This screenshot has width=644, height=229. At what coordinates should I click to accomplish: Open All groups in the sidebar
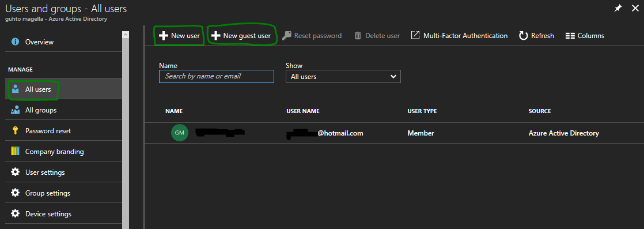pos(64,110)
